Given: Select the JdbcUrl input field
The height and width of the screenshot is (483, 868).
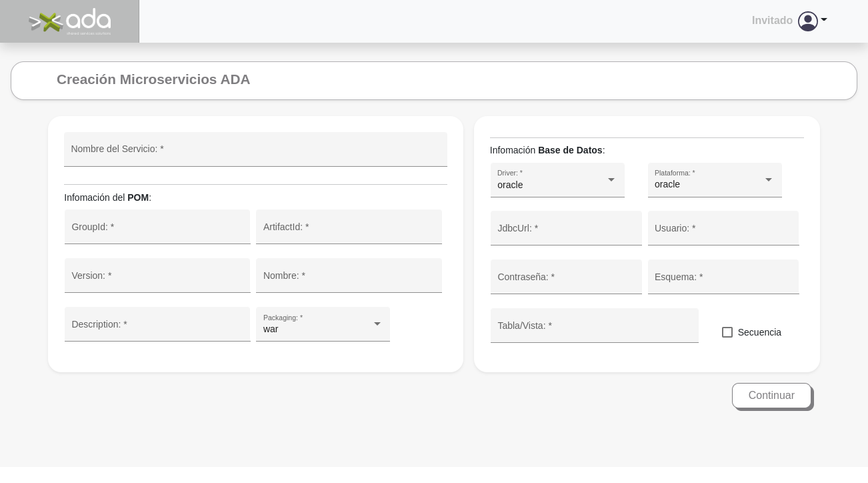Looking at the screenshot, I should (x=566, y=229).
